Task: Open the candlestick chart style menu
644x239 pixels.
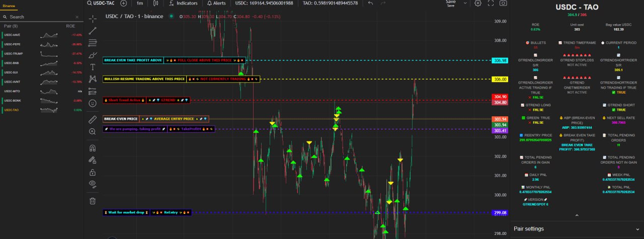Action: pyautogui.click(x=156, y=3)
